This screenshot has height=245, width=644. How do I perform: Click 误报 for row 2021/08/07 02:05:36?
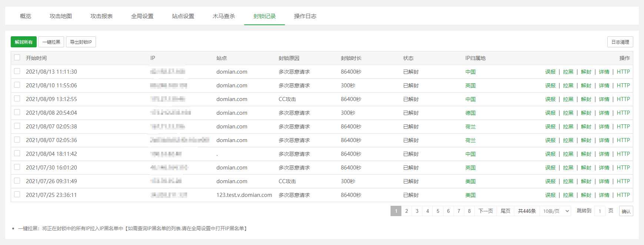[550, 140]
